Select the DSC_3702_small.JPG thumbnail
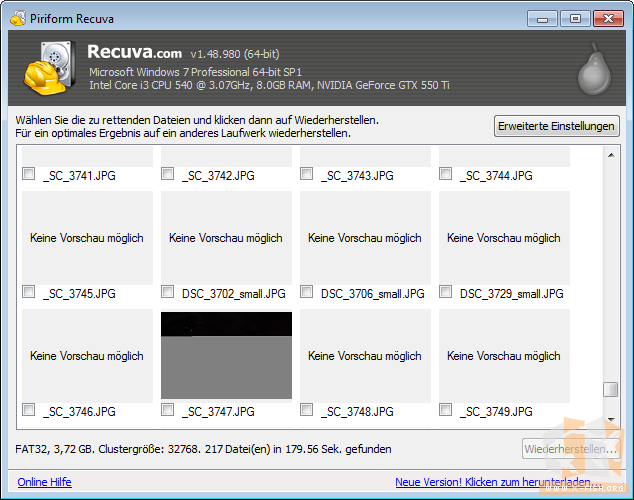 pyautogui.click(x=226, y=238)
